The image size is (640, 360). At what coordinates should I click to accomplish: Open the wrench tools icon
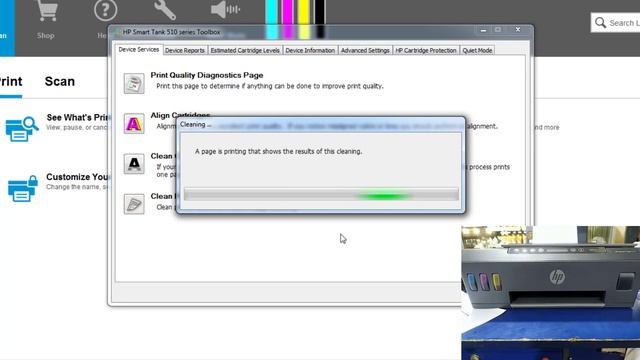165,10
